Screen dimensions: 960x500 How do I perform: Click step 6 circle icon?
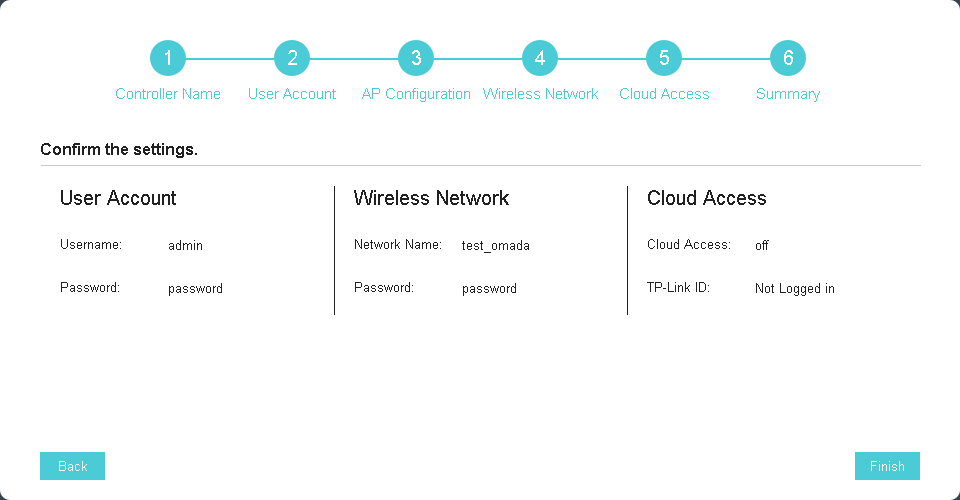788,58
